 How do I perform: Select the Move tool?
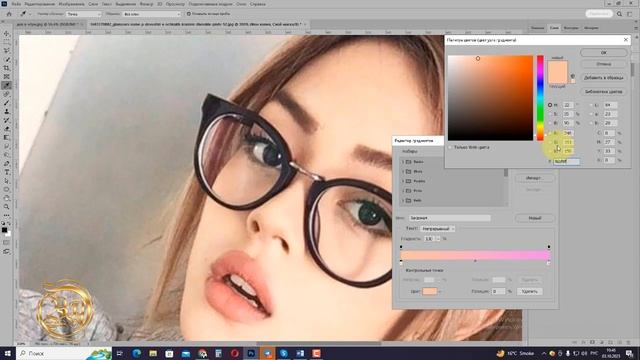(7, 33)
